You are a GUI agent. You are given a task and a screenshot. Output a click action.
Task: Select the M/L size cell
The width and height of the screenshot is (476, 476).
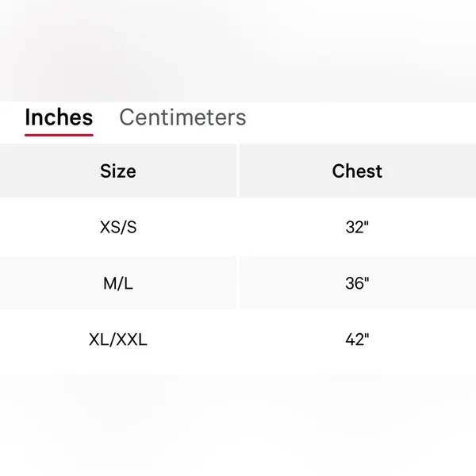click(x=118, y=283)
